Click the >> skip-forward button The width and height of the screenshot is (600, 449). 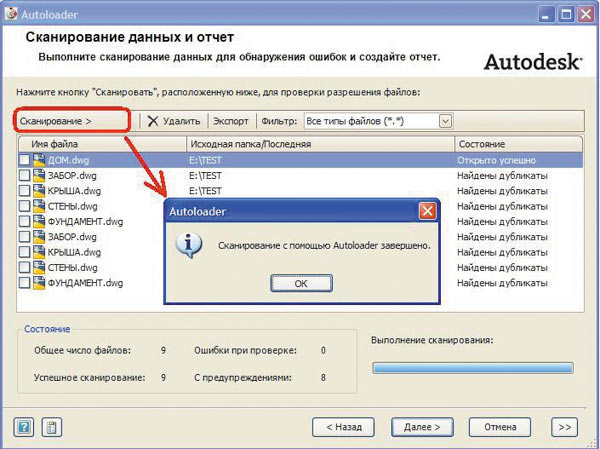pos(564,427)
